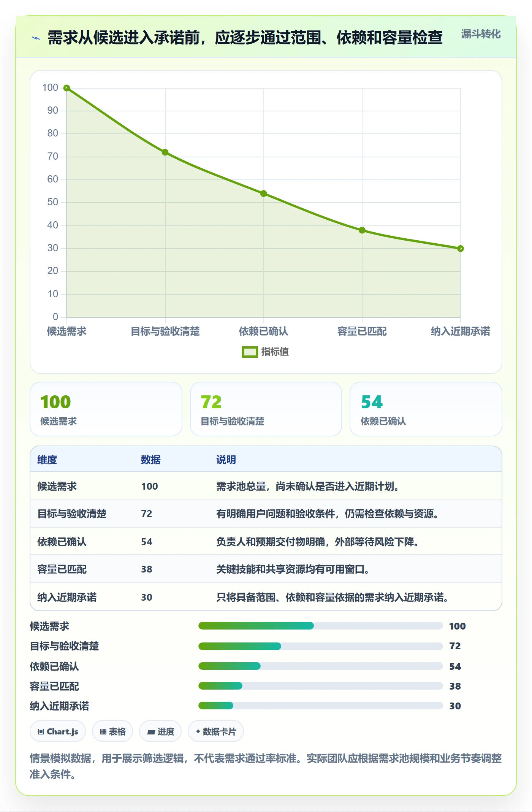Image resolution: width=532 pixels, height=812 pixels.
Task: Click the main title starting with 需求从候选进入承诺前
Action: (x=245, y=38)
